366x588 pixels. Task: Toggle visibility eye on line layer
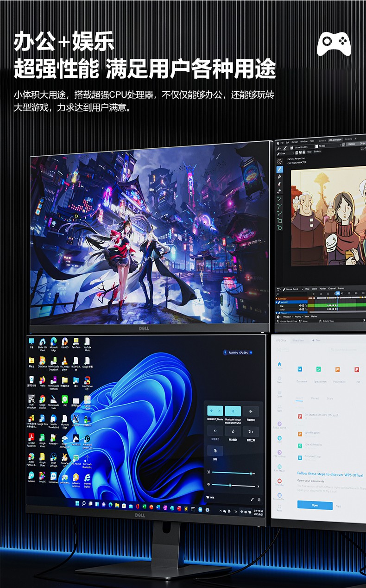coord(300,305)
